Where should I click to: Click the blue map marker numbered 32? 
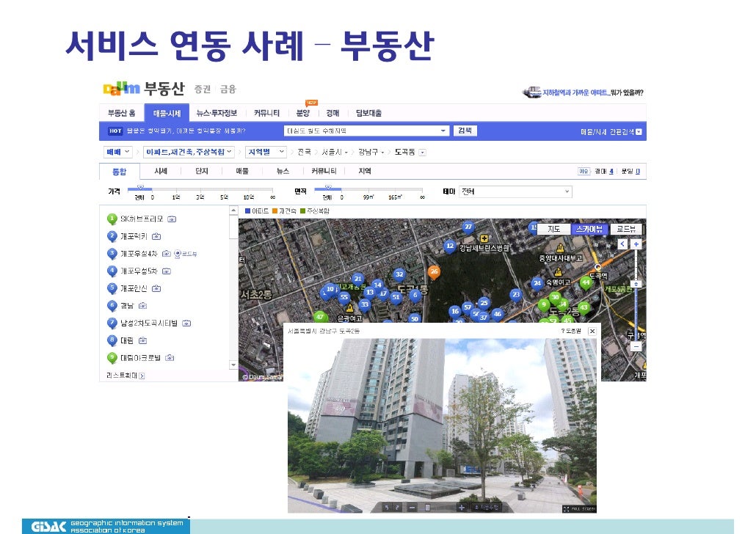coord(399,275)
